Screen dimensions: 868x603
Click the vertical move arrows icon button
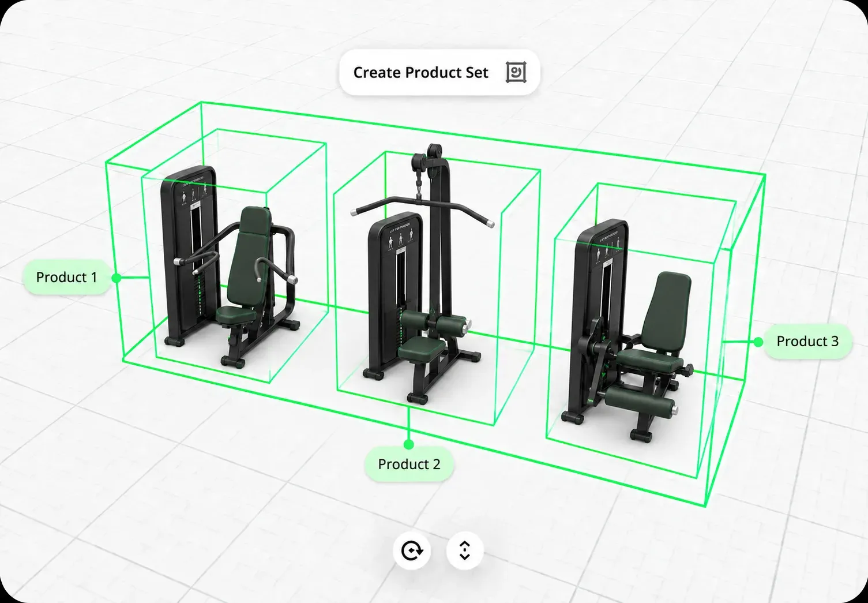coord(464,550)
